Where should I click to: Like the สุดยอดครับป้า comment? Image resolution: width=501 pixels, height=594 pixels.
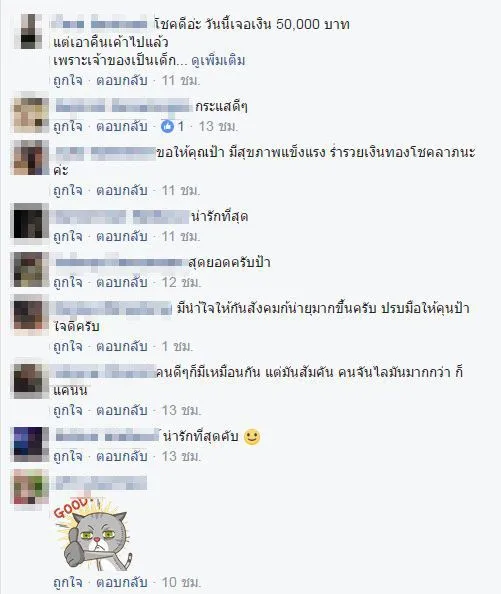(x=68, y=283)
